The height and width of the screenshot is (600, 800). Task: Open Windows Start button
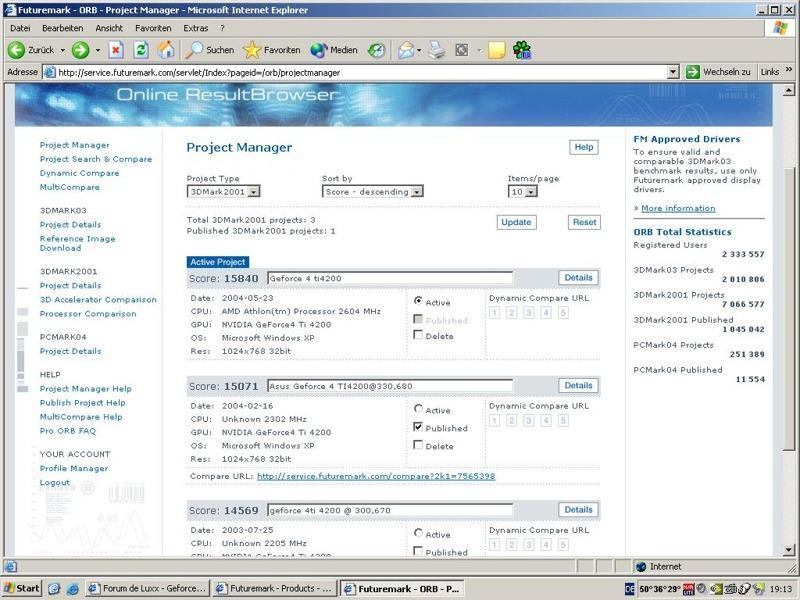pyautogui.click(x=22, y=588)
